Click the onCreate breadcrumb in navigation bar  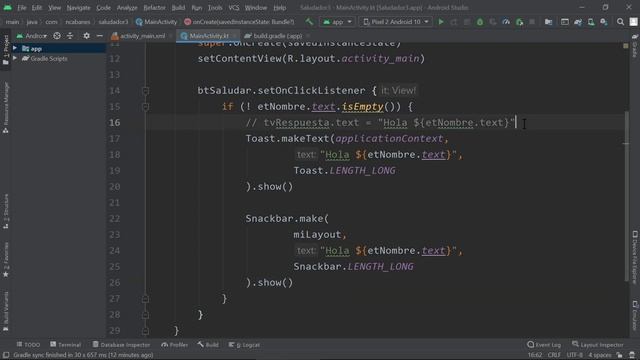point(239,22)
